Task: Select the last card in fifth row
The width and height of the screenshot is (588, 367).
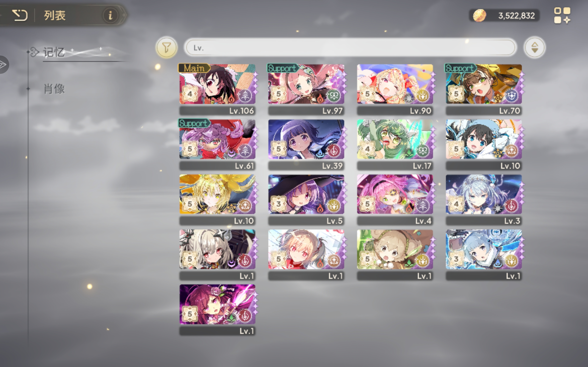Action: tap(218, 310)
